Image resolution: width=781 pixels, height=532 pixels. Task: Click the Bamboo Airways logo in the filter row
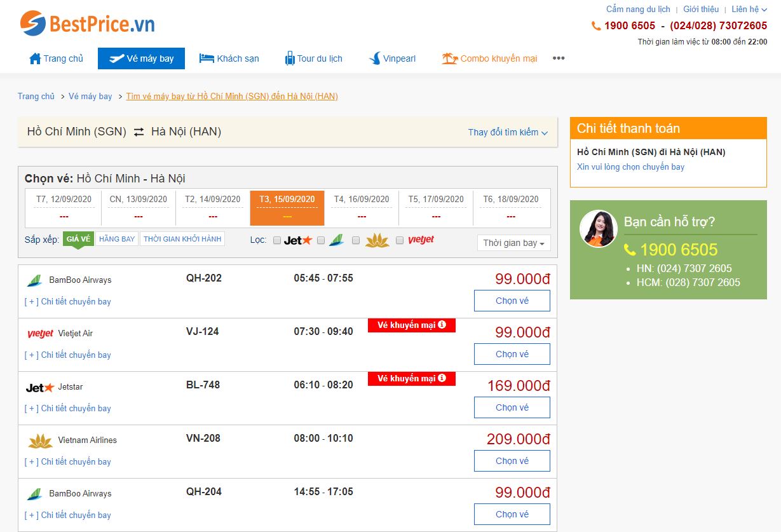coord(336,240)
